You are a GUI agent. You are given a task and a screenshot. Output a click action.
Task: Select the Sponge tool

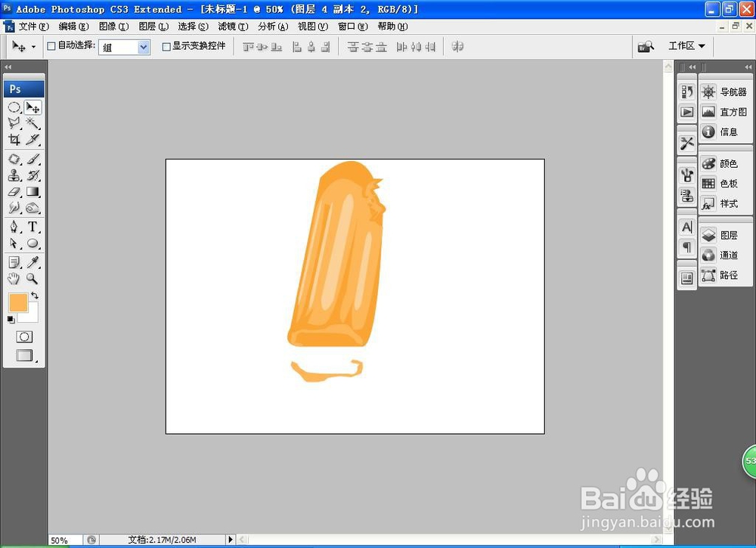coord(33,208)
